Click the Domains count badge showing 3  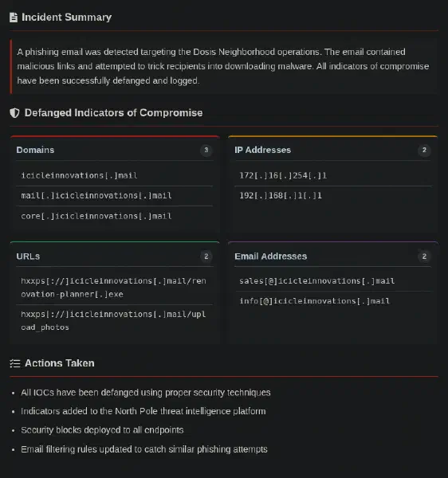[206, 150]
